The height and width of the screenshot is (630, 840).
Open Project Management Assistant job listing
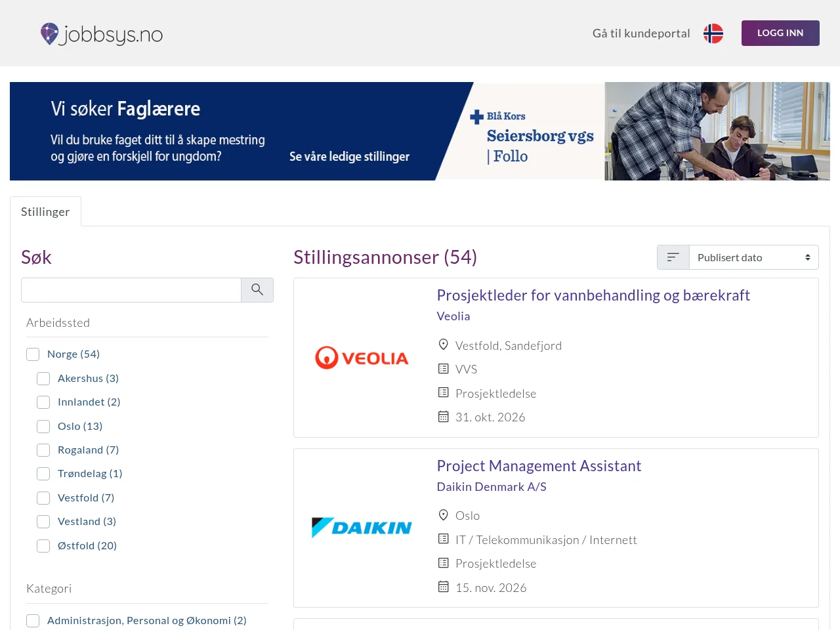tap(539, 466)
